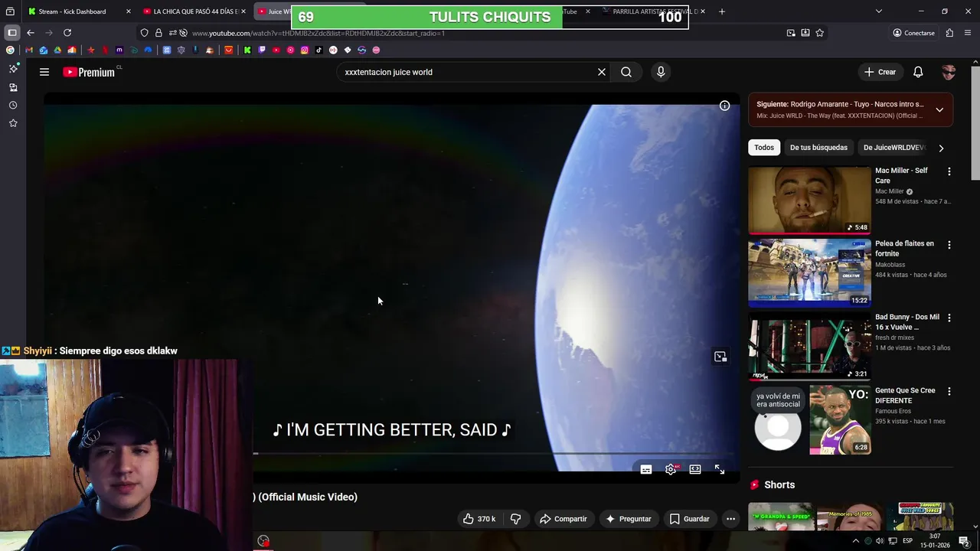Screen dimensions: 980x551
Task: Open the Mac Miller channel link
Action: click(890, 191)
